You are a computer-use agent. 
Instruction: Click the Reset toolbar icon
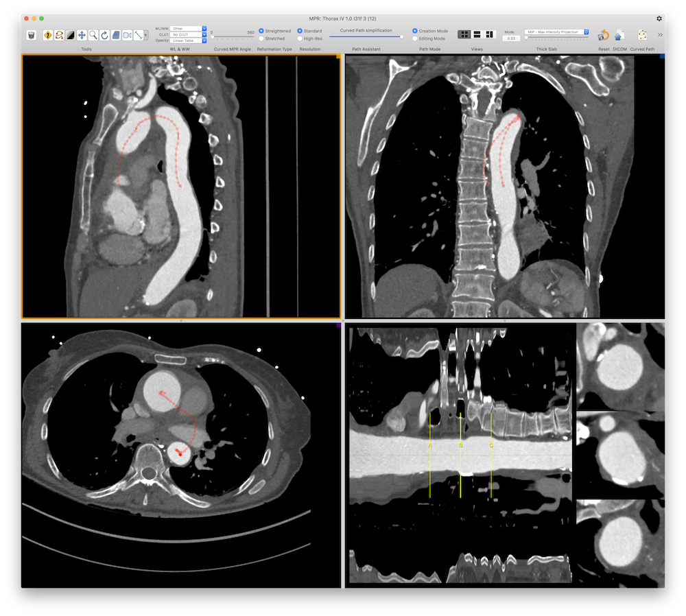pos(603,35)
